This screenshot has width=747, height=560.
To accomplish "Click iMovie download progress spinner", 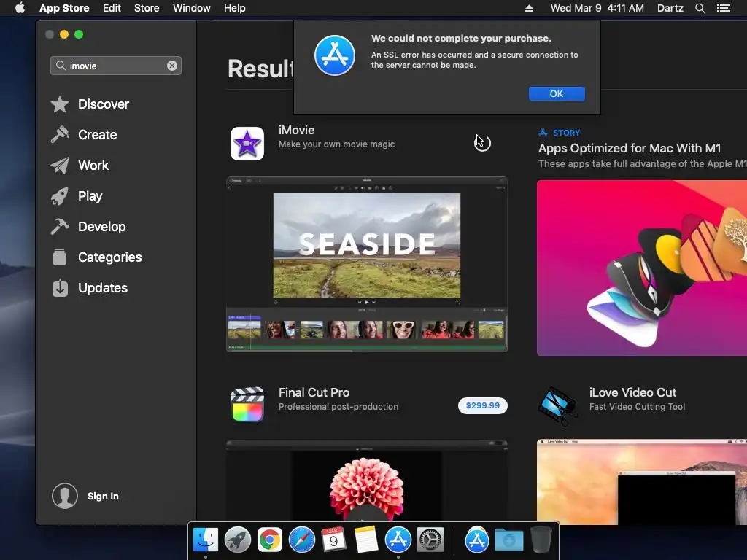I will [x=483, y=143].
